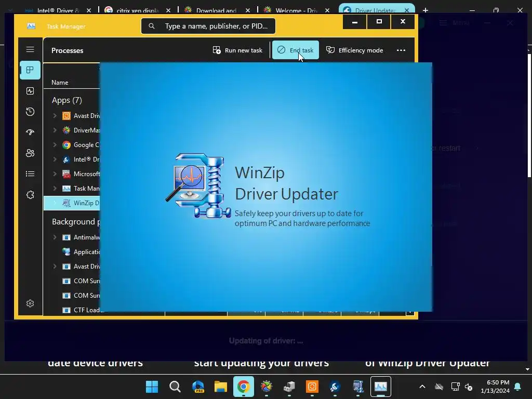Open the Users sidebar icon
The height and width of the screenshot is (399, 532).
pos(30,153)
